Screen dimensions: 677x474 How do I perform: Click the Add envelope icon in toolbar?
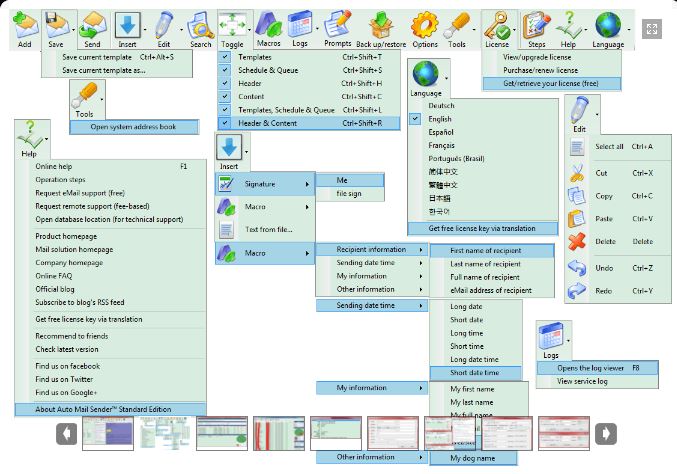25,24
